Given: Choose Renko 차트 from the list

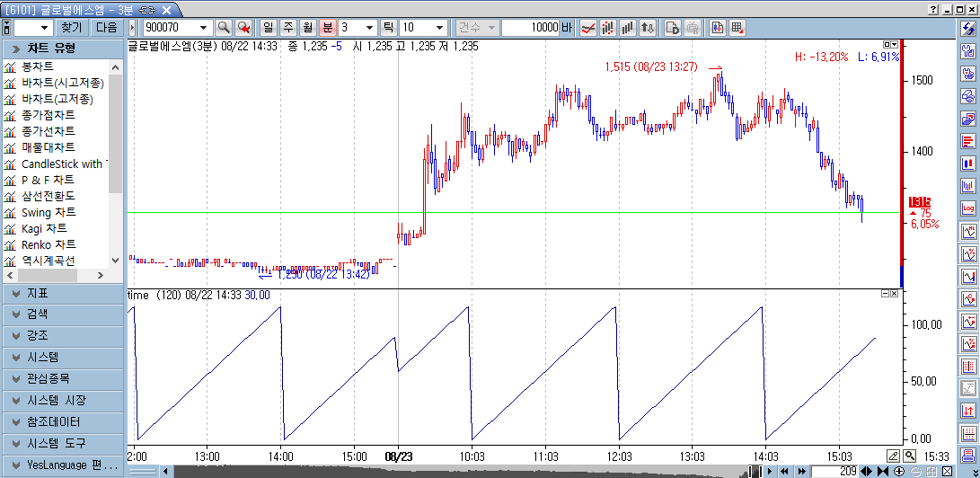Looking at the screenshot, I should coord(49,244).
